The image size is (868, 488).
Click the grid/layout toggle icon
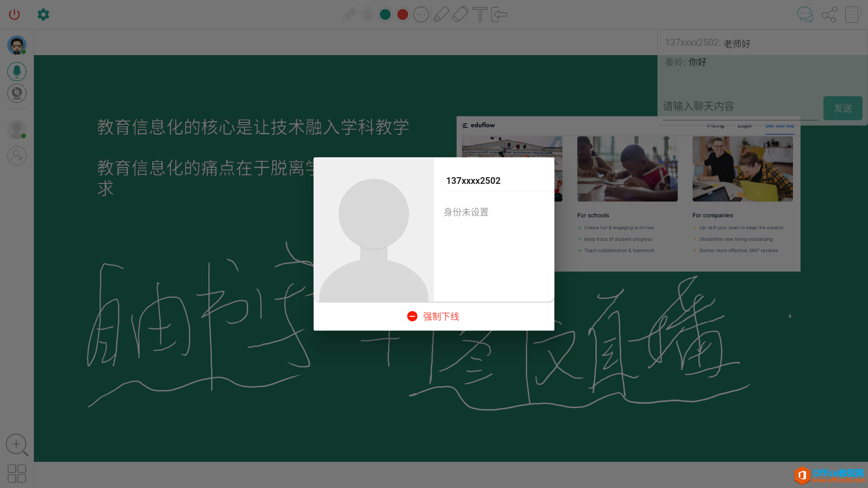(x=16, y=473)
